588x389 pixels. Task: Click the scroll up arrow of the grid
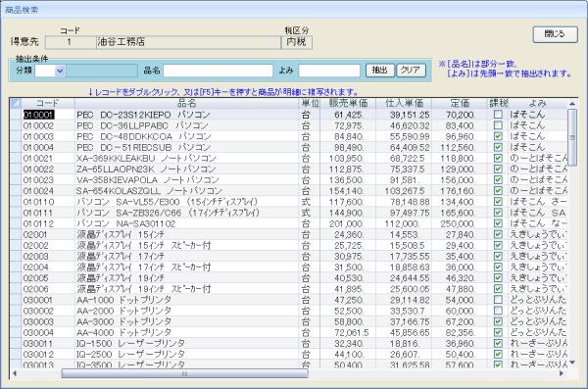pos(572,104)
